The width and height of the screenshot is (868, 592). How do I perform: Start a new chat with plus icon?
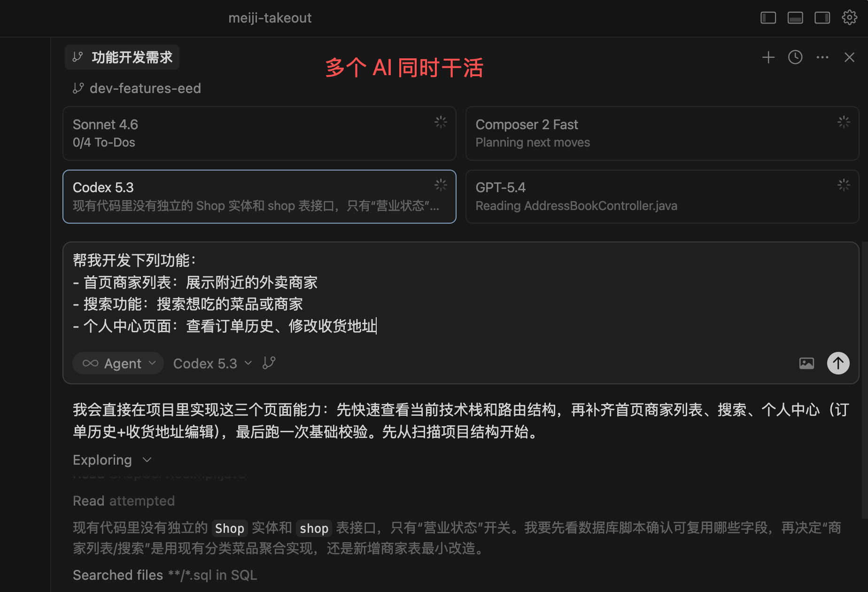(x=768, y=57)
